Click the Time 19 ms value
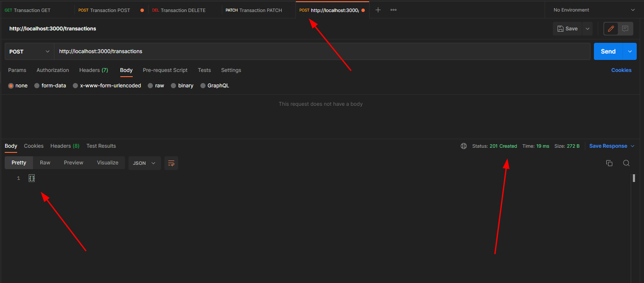The height and width of the screenshot is (283, 644). [543, 146]
